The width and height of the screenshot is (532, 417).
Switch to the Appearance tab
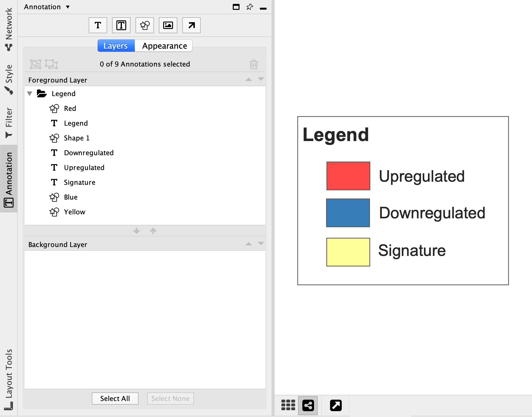pos(164,46)
